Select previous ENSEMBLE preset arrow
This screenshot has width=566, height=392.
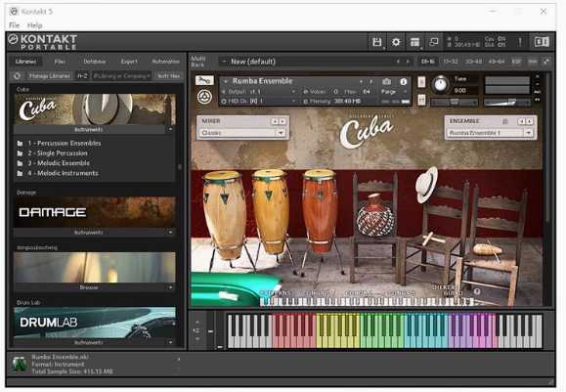(522, 121)
